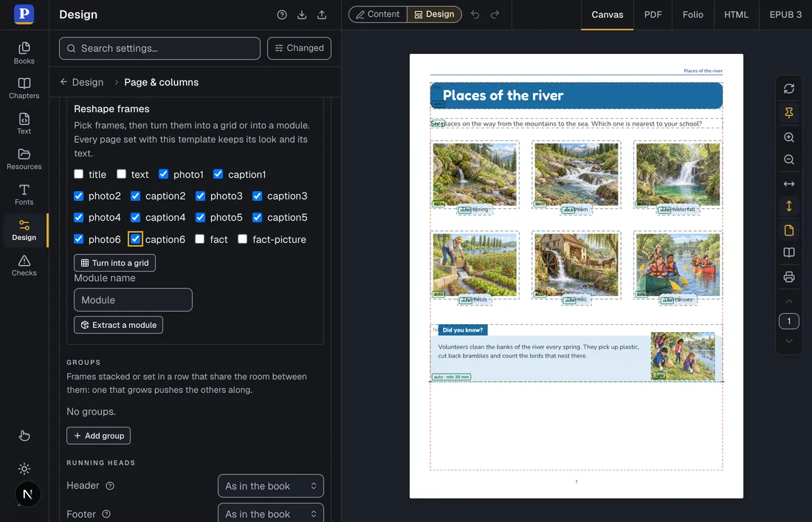The height and width of the screenshot is (522, 812).
Task: Uncheck the caption3 checkbox
Action: 258,196
